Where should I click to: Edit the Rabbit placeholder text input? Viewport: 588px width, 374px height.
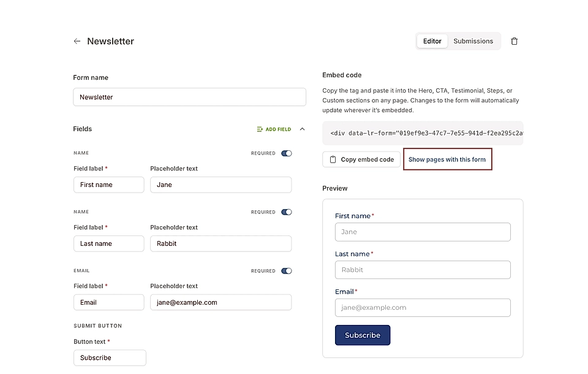(x=221, y=243)
